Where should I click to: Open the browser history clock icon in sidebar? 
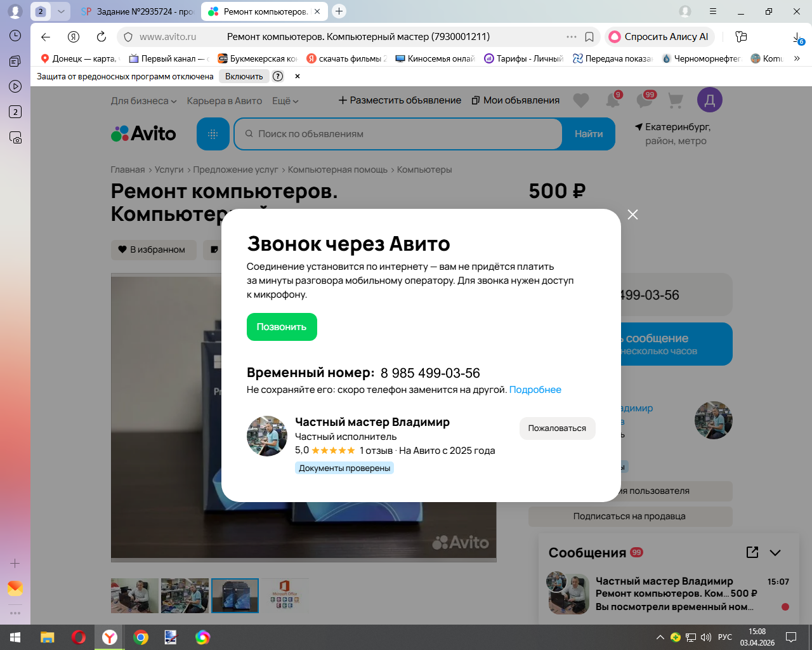15,36
